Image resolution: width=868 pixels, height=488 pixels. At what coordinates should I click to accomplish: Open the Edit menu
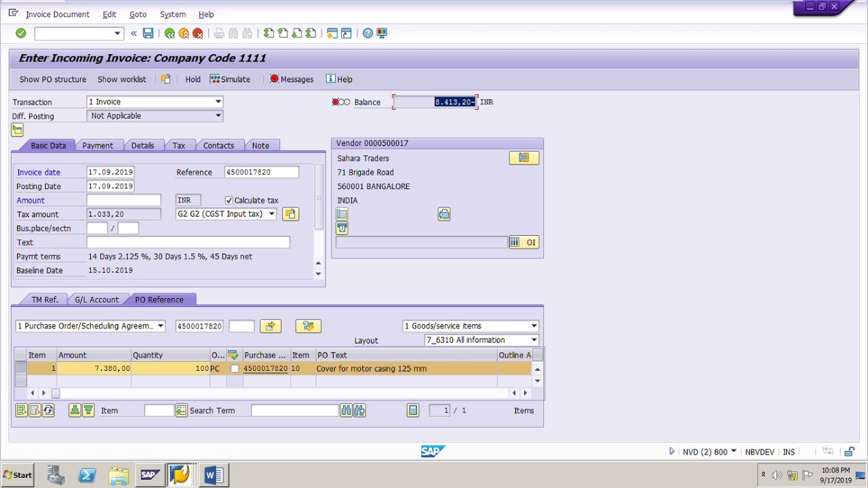(x=109, y=14)
